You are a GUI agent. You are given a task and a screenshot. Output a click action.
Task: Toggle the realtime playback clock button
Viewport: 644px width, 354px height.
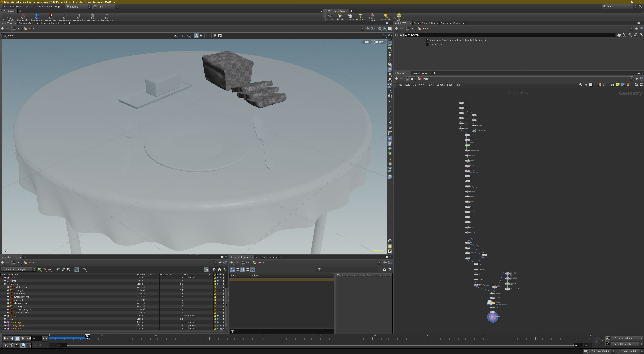(x=23, y=345)
